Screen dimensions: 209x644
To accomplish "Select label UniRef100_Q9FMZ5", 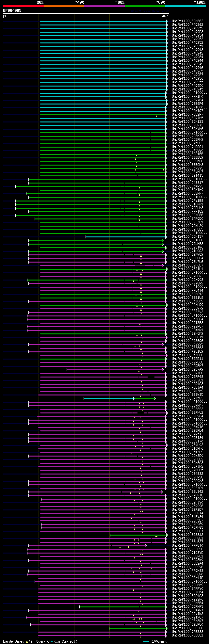I will point(187,136).
